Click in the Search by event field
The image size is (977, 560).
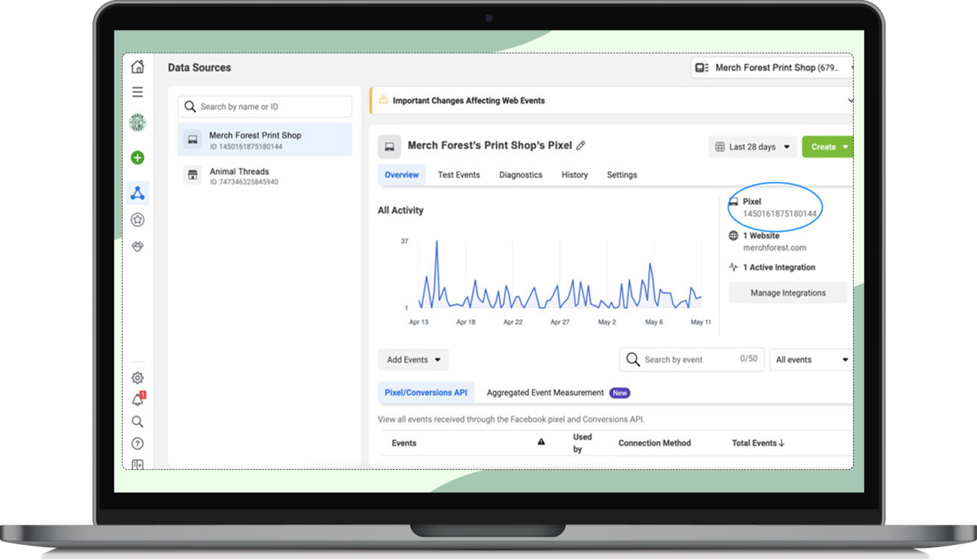pyautogui.click(x=691, y=360)
